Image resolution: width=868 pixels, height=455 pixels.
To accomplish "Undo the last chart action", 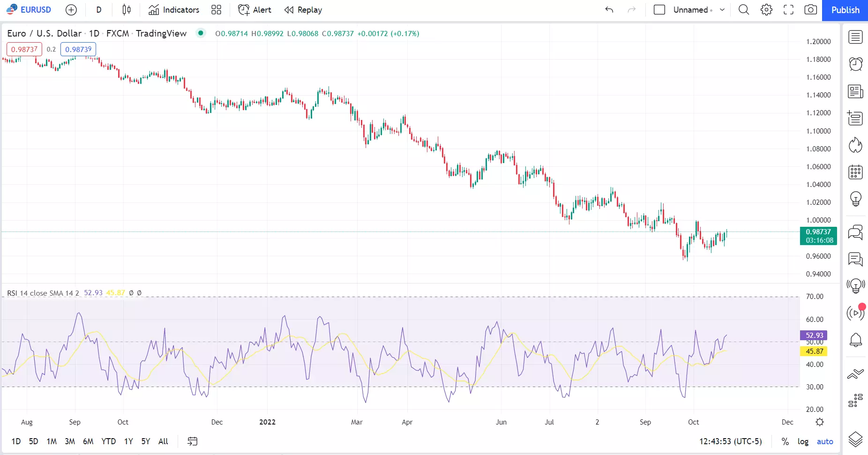I will [609, 10].
